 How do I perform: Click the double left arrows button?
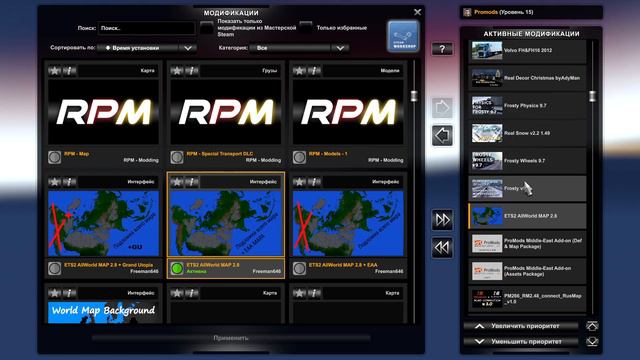pyautogui.click(x=442, y=247)
